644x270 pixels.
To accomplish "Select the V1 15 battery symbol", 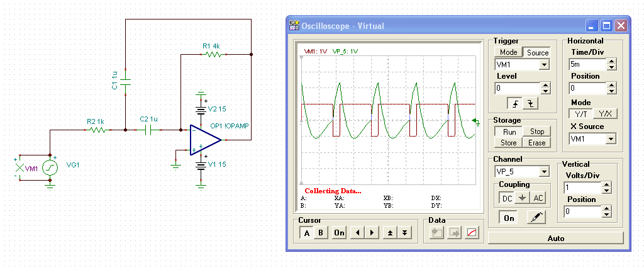I will pos(201,165).
